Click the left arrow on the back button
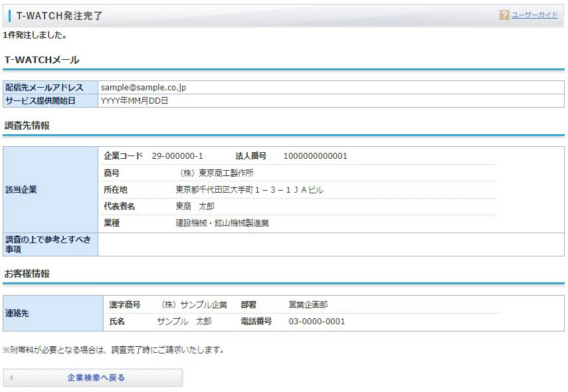Image resolution: width=568 pixels, height=392 pixels. pos(11,377)
